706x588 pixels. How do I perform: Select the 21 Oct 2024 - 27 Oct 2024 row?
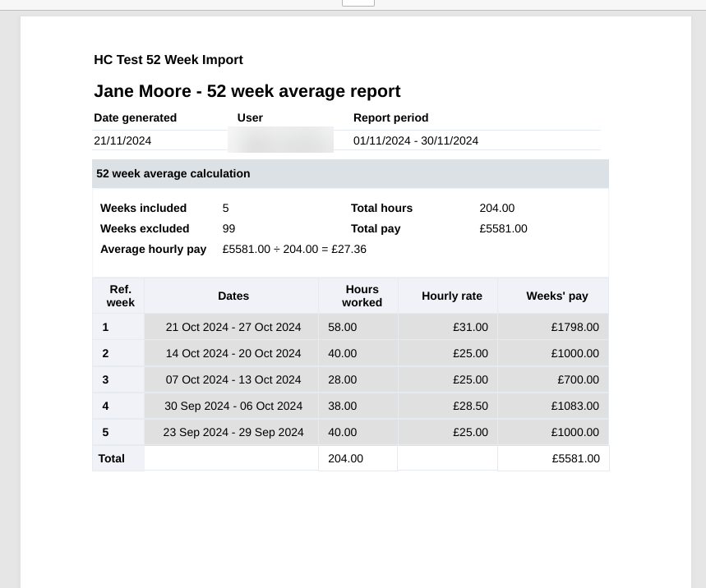pyautogui.click(x=233, y=327)
